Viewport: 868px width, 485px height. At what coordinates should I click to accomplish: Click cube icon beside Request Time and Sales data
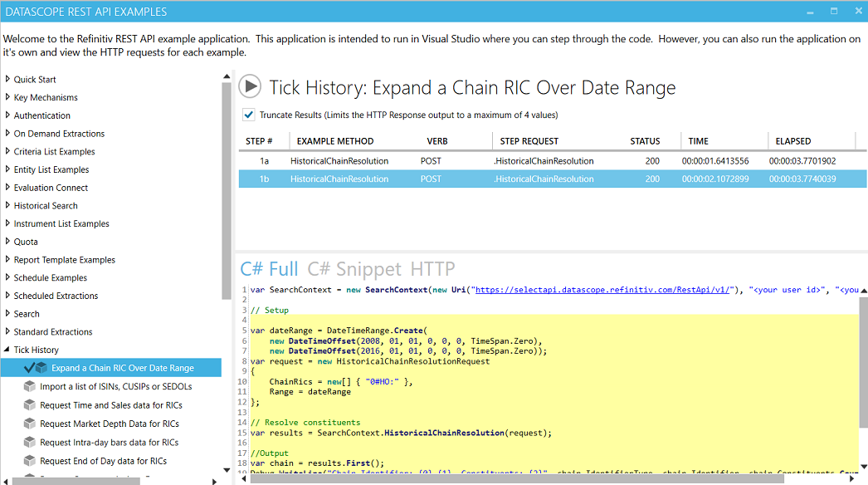pos(29,405)
